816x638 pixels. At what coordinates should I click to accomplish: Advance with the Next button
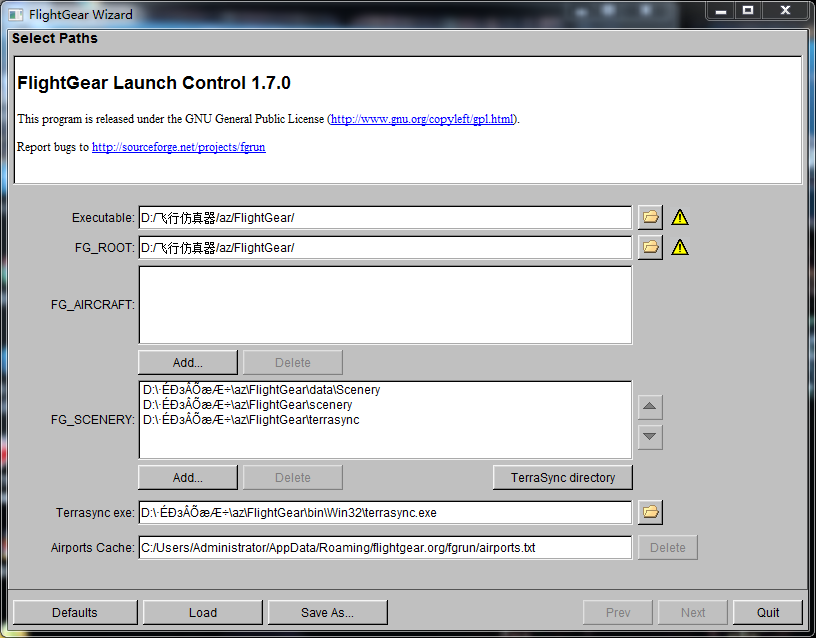(693, 613)
